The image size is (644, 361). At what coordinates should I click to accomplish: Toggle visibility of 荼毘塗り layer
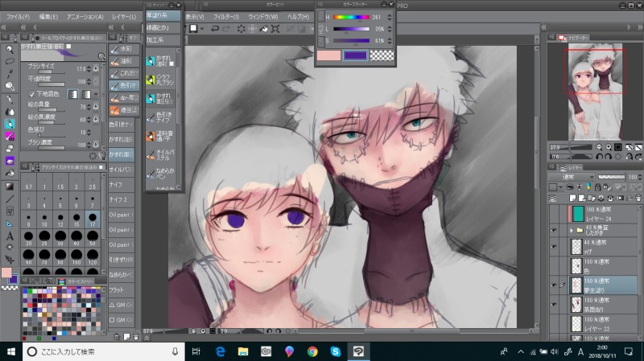[554, 305]
